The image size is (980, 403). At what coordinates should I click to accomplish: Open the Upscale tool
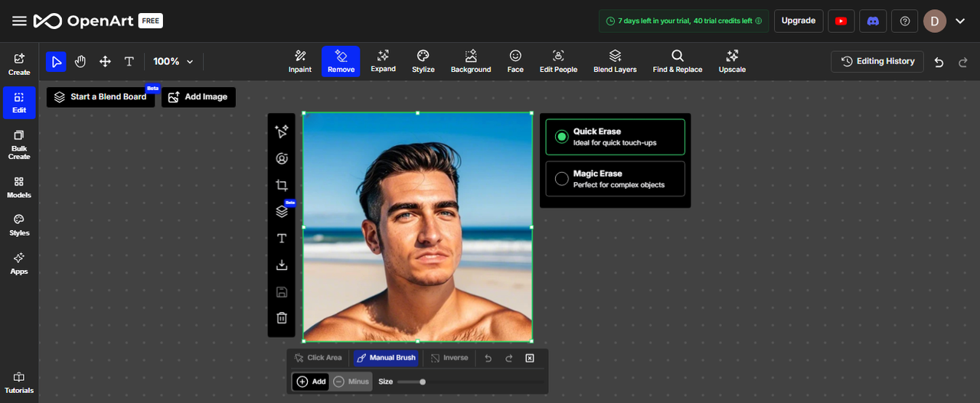click(732, 61)
